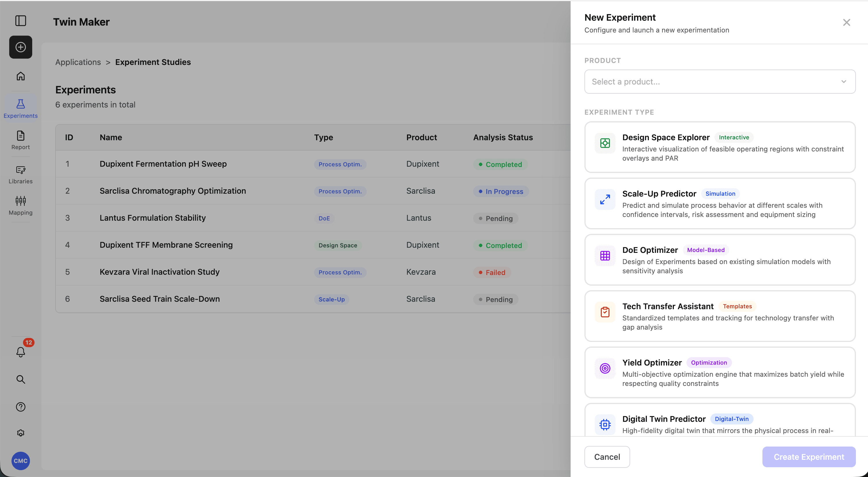Click the Digital Twin Predictor chip icon
The height and width of the screenshot is (477, 868).
pyautogui.click(x=605, y=424)
